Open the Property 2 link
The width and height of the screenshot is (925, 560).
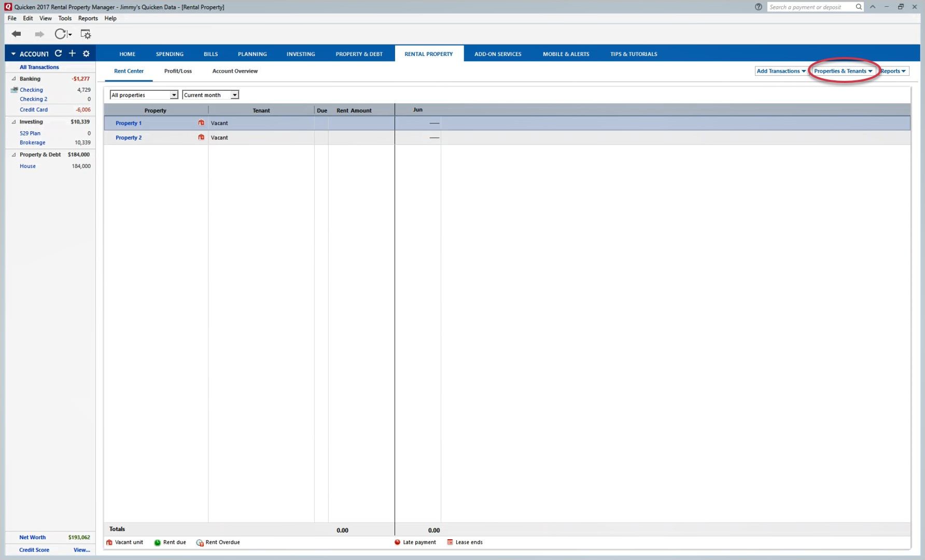[x=129, y=137]
